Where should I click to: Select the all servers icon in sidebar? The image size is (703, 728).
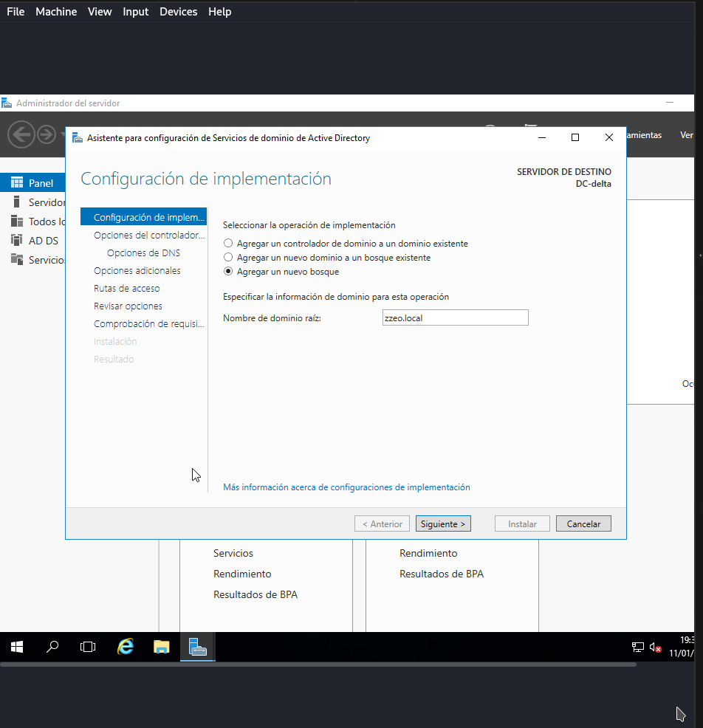pos(17,221)
